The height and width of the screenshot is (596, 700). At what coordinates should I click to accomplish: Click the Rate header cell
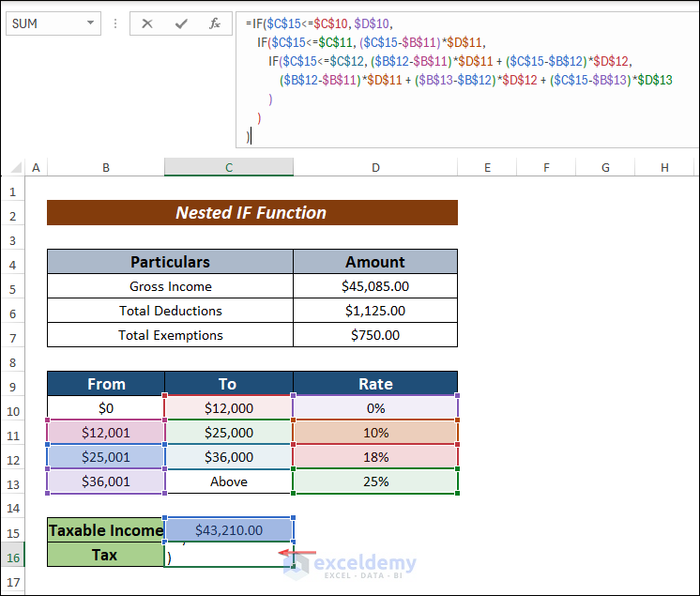pyautogui.click(x=375, y=384)
